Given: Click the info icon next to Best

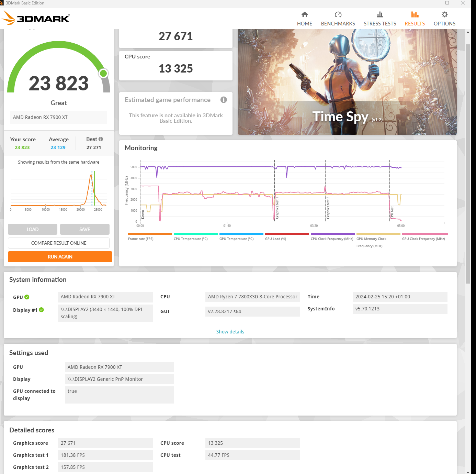Looking at the screenshot, I should [x=101, y=139].
